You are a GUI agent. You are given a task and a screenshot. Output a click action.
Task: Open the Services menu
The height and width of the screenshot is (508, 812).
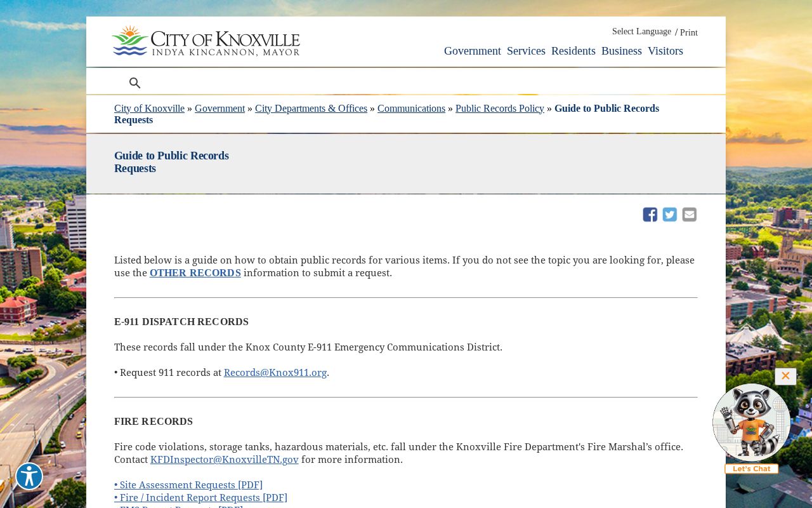coord(526,51)
